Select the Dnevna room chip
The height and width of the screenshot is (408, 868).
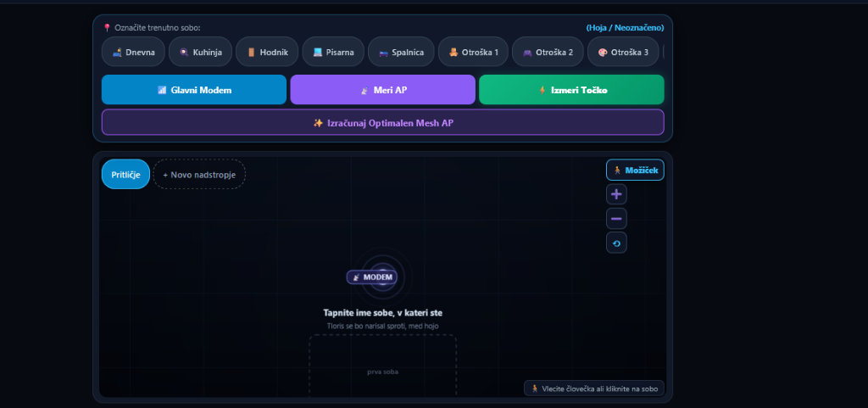click(x=133, y=52)
